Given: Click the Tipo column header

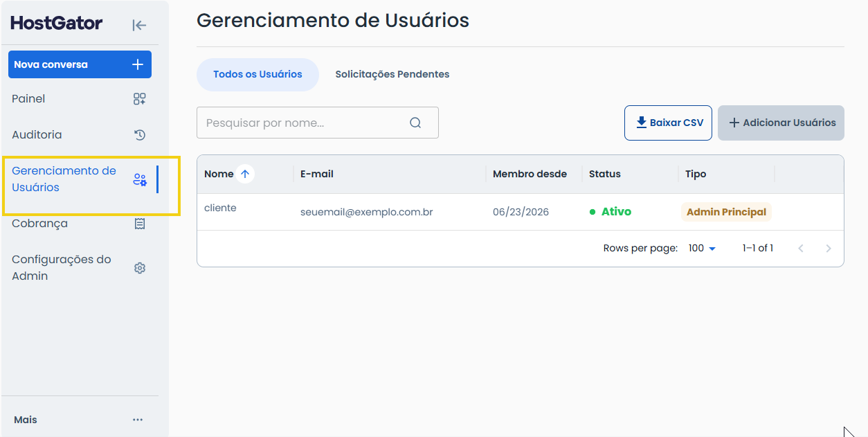Looking at the screenshot, I should coord(696,174).
